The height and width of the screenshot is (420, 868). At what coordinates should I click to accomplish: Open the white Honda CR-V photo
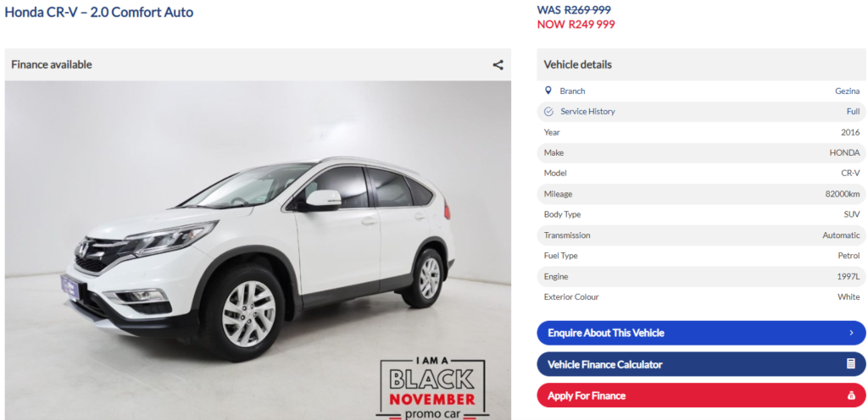tap(258, 251)
